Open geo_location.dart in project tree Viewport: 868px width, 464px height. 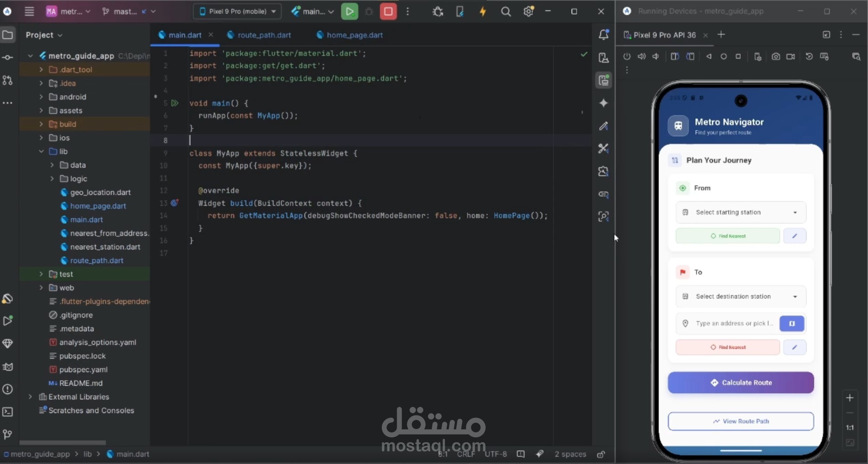[100, 192]
